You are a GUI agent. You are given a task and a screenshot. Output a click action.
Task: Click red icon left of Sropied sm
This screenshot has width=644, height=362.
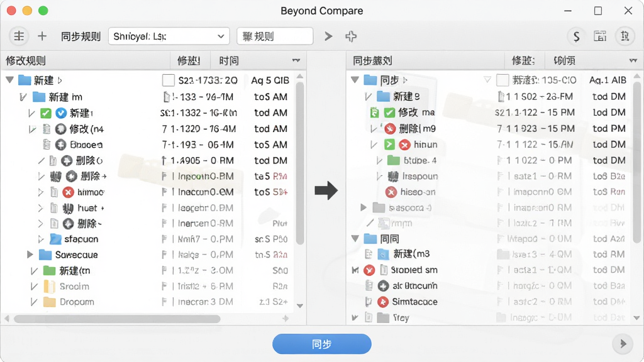pyautogui.click(x=369, y=270)
